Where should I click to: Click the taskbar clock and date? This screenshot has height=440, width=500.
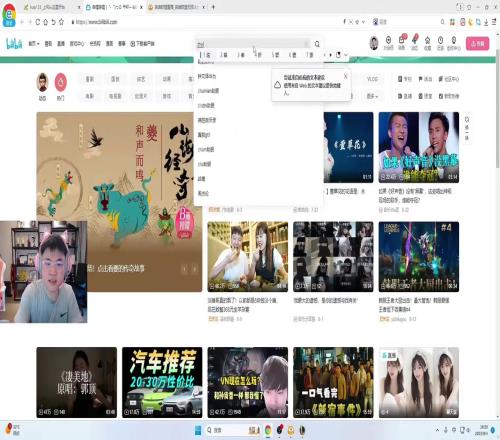pos(482,430)
